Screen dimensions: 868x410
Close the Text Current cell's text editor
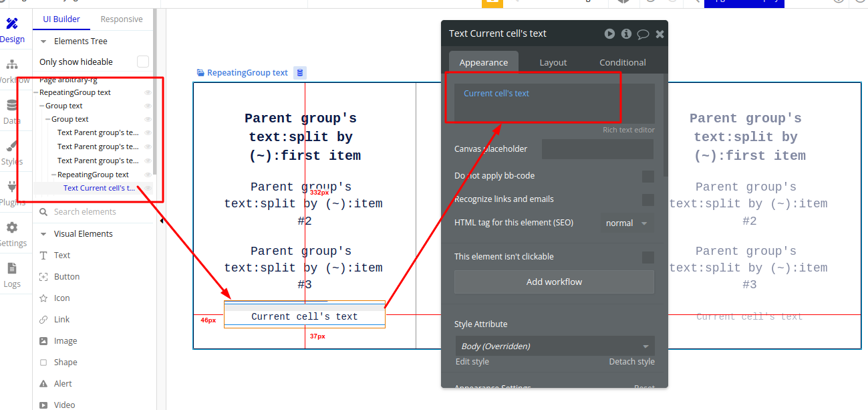click(660, 34)
